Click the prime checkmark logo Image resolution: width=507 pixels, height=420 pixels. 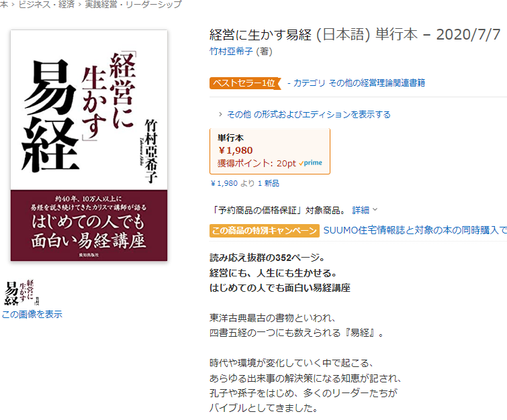tap(310, 163)
